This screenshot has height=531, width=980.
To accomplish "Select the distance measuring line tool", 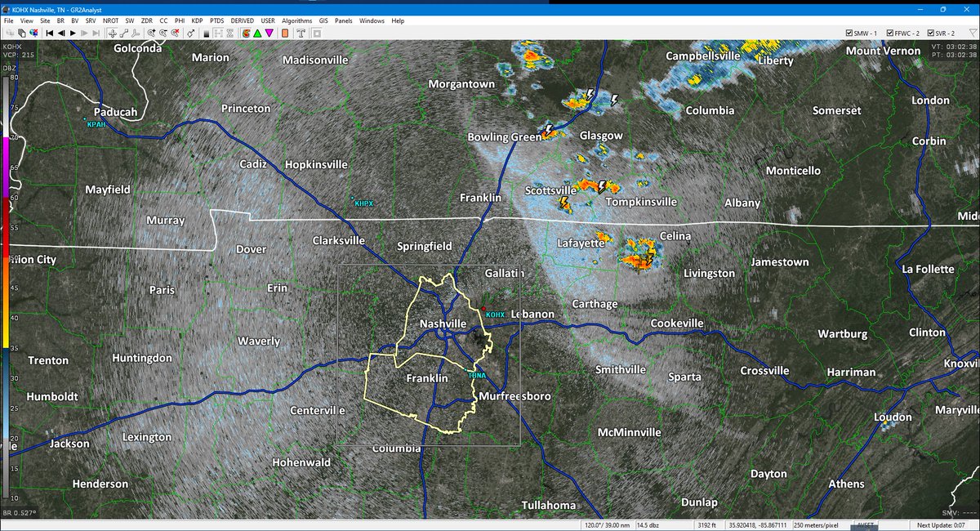I will click(123, 33).
